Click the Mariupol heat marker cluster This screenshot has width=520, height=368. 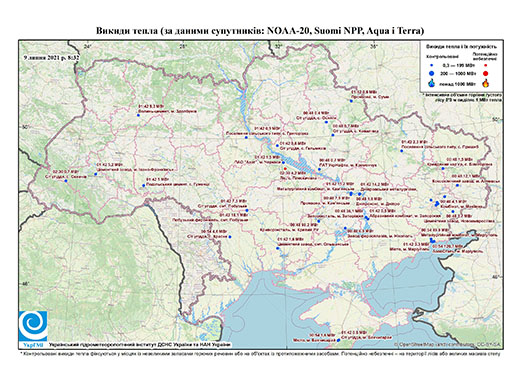coord(432,240)
